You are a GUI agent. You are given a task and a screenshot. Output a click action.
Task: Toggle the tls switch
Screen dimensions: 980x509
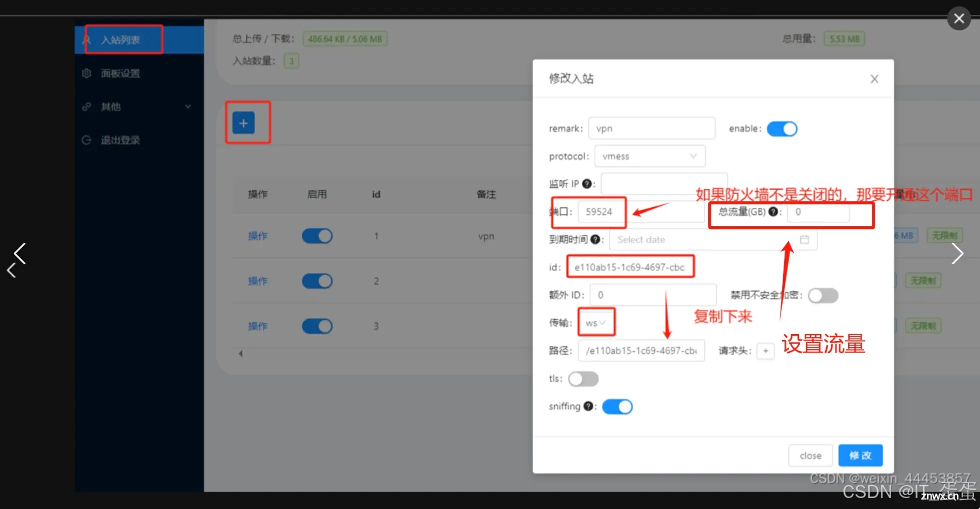pos(583,379)
